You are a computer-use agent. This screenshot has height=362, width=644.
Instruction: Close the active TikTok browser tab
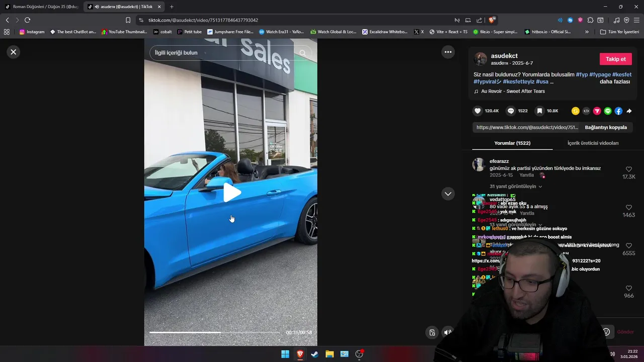tap(159, 7)
